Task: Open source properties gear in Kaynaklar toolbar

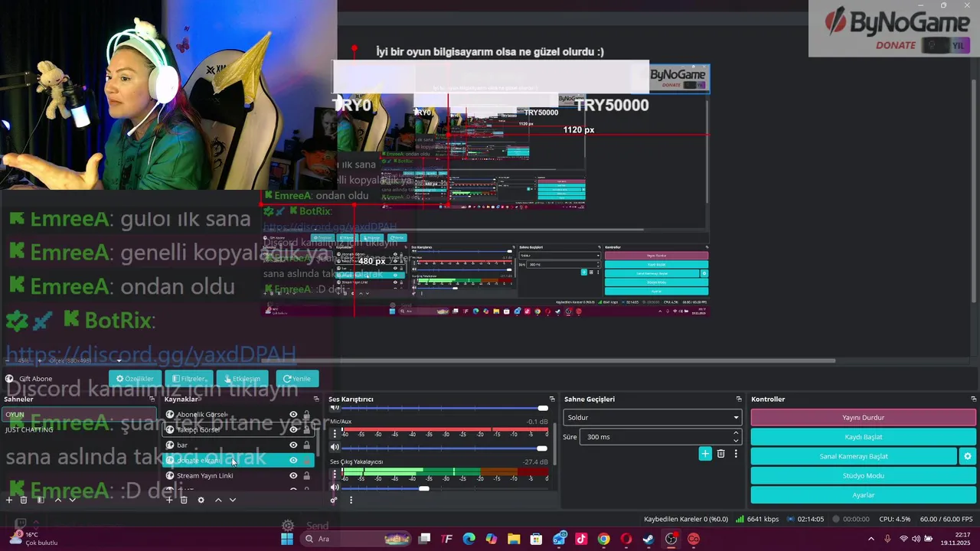Action: pos(201,500)
